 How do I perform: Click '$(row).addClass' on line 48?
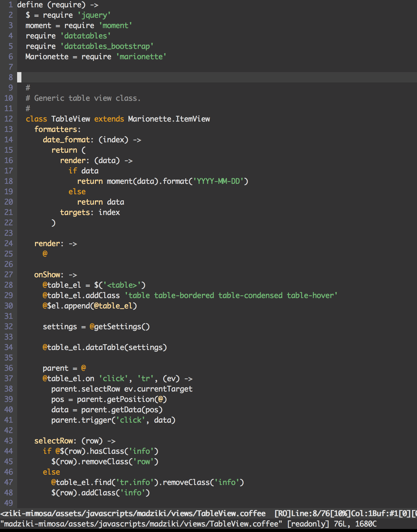pyautogui.click(x=83, y=493)
